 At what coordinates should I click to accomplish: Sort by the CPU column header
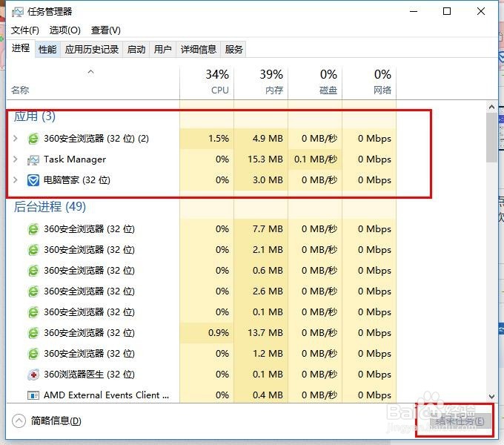pos(207,82)
